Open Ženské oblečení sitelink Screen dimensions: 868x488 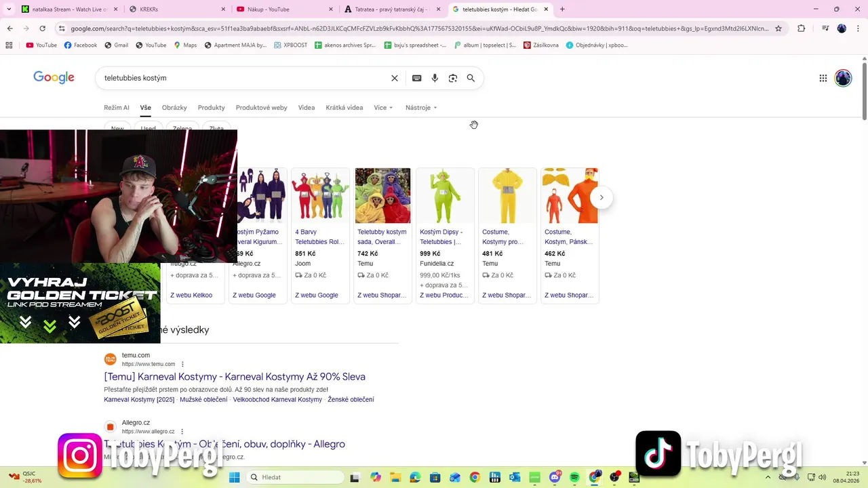[351, 400]
